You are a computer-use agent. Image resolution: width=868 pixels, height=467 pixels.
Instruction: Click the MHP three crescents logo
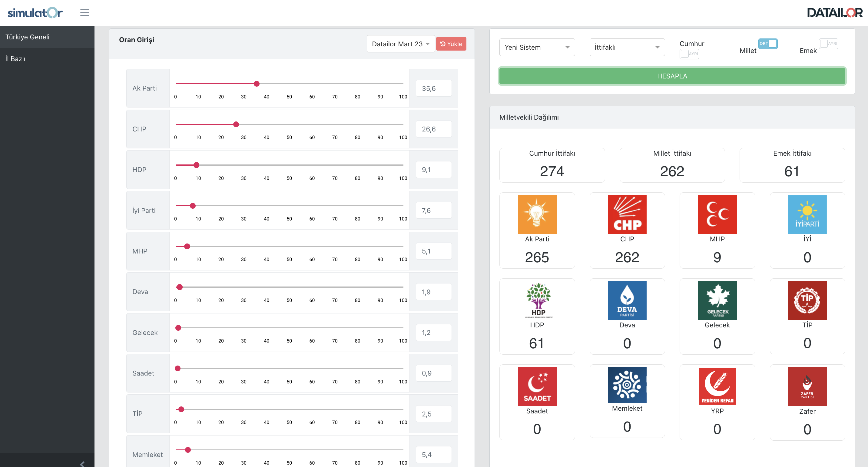tap(717, 214)
